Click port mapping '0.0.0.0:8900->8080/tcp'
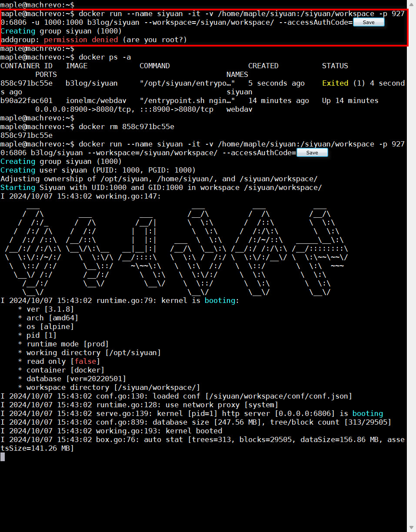 click(83, 109)
